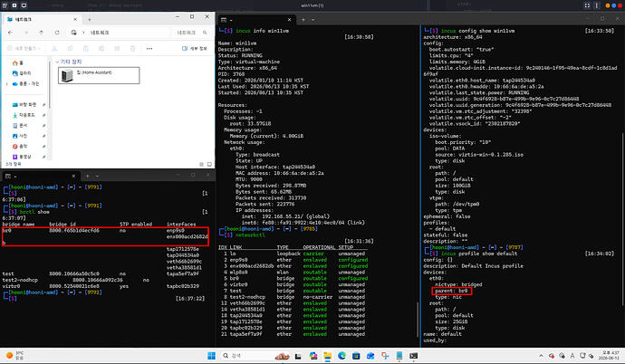Viewport: 625px width, 364px height.
Task: Launch Microsoft Edge from the taskbar
Action: [x=341, y=356]
